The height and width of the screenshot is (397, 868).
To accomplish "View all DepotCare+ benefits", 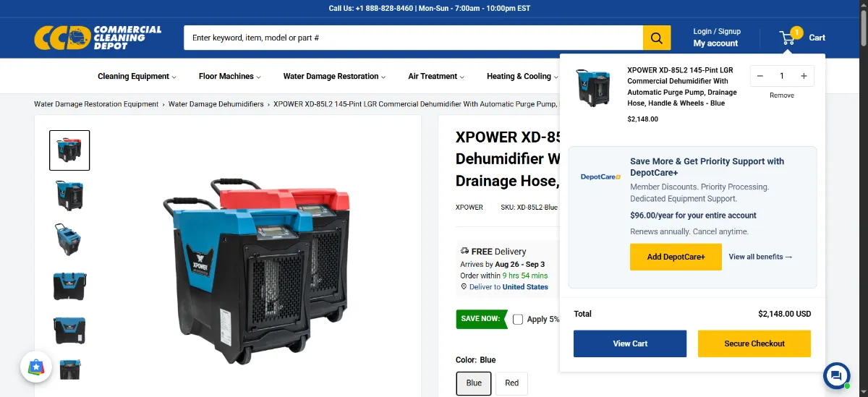I will 761,257.
